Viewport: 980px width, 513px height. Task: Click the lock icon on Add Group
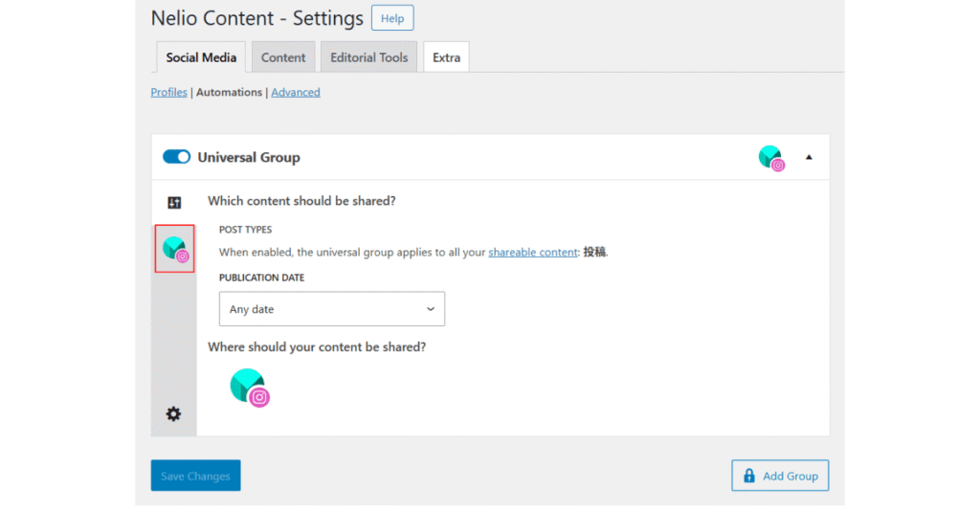click(748, 476)
